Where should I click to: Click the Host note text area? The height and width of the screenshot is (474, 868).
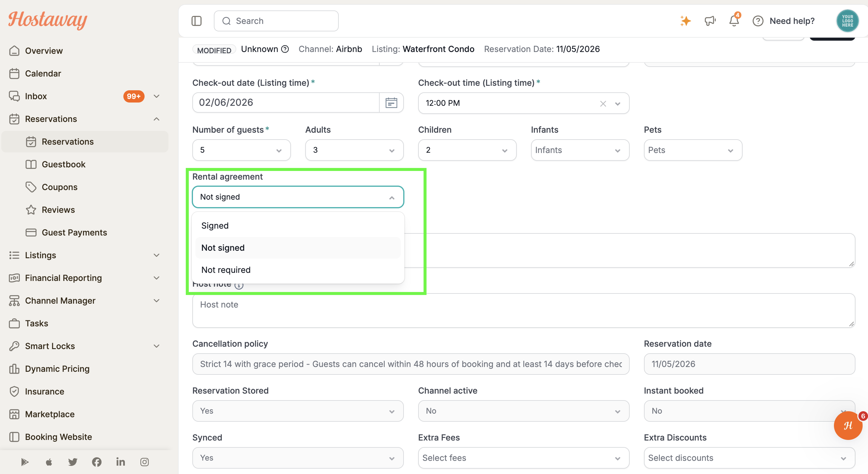coord(524,311)
